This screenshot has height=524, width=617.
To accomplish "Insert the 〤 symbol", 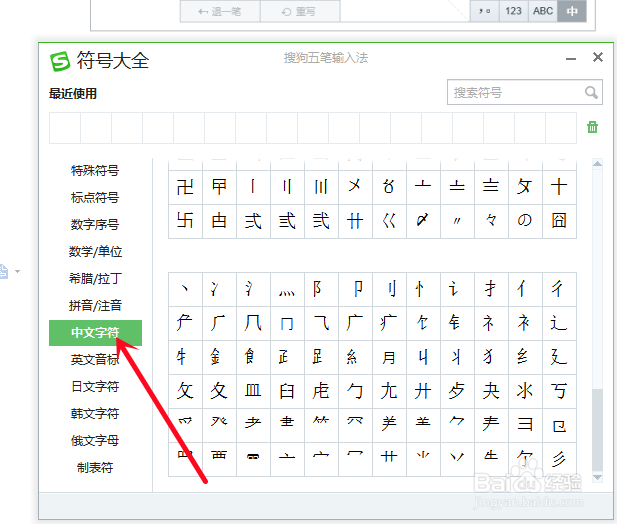I will [355, 187].
